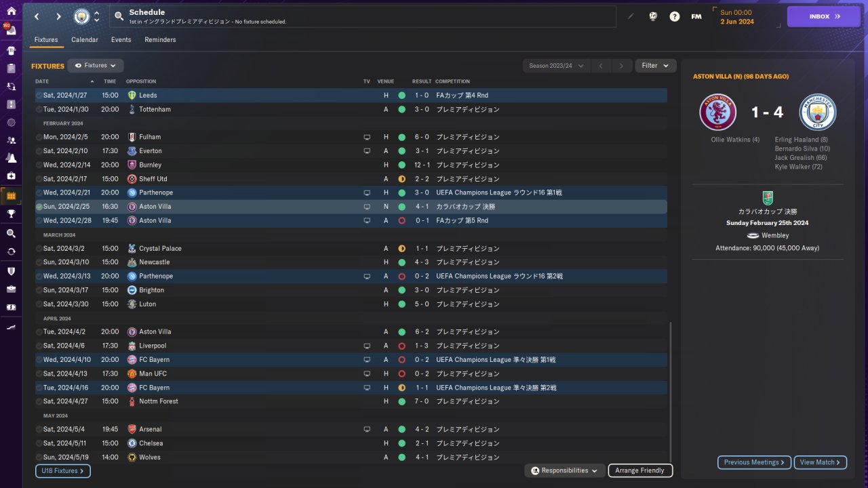Viewport: 868px width, 488px height.
Task: Open the Club Info shield icon
Action: point(11,271)
